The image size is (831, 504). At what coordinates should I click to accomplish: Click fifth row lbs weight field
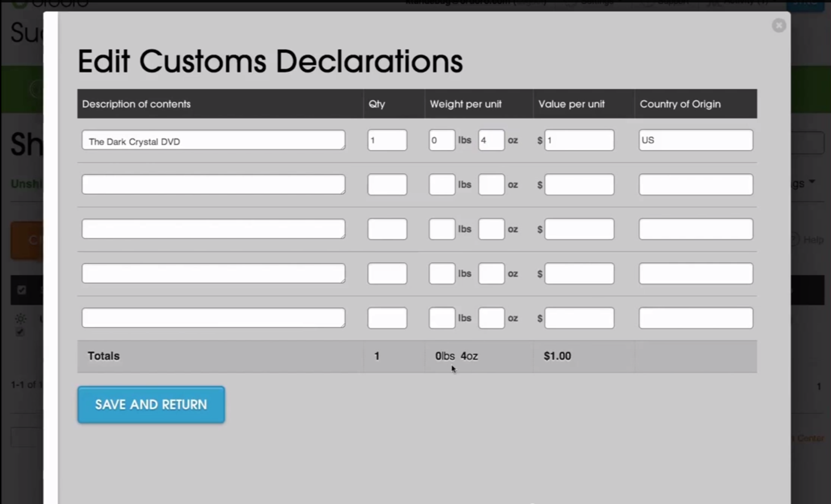pos(442,318)
